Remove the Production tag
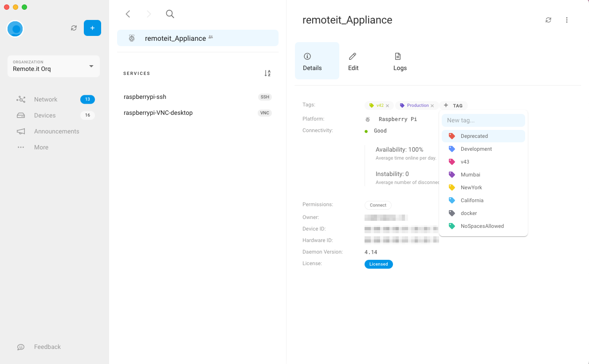Viewport: 589px width, 364px height. (x=432, y=106)
